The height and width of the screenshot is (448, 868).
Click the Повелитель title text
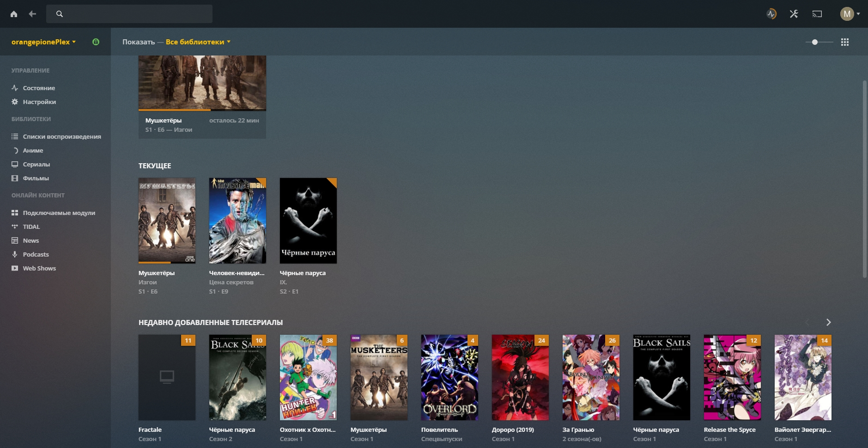(439, 430)
